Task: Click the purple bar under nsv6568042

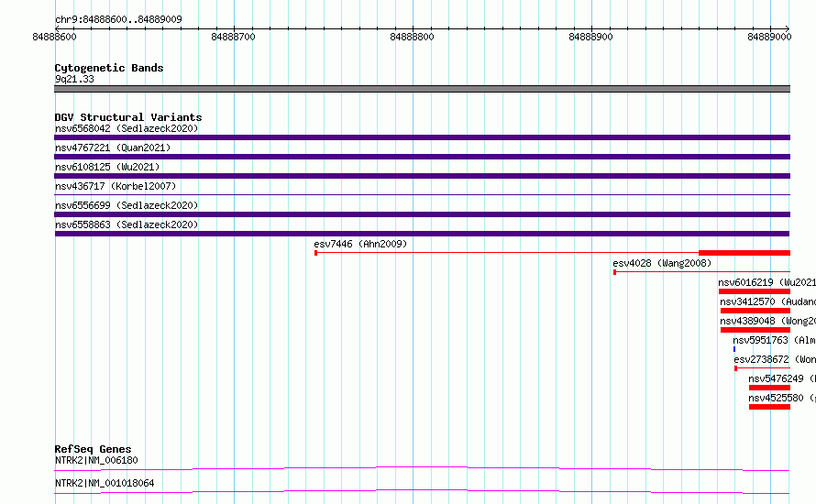Action: tap(422, 137)
